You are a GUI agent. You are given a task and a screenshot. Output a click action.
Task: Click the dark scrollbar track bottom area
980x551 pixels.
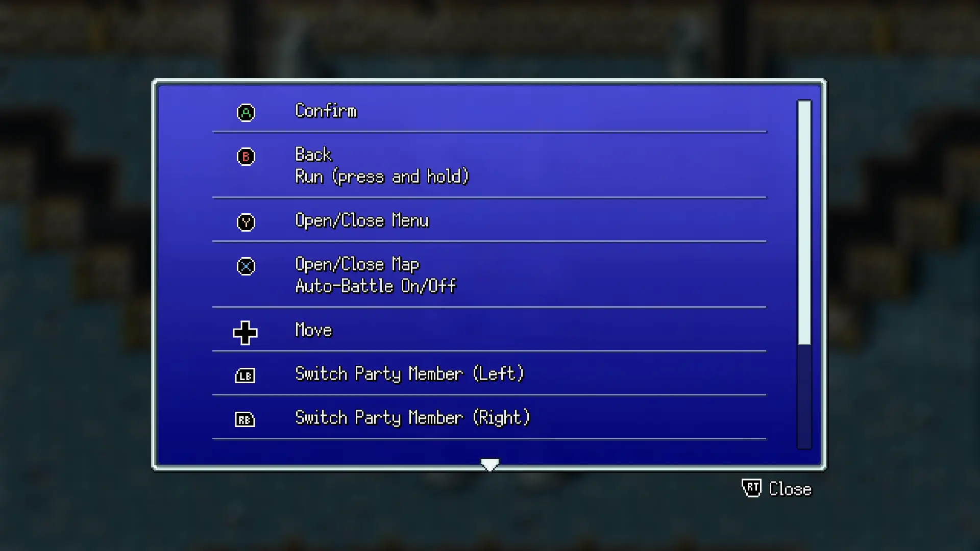[804, 397]
